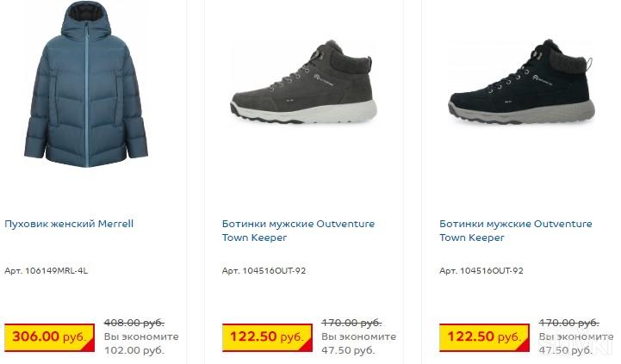Click the 122.50 руб. price tag under black boots
621x364 pixels.
483,336
